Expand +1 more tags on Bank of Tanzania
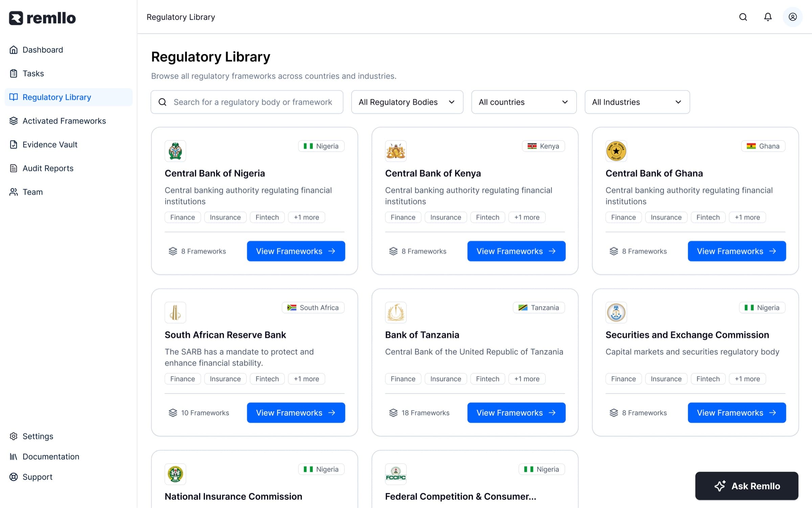The height and width of the screenshot is (508, 812). [x=527, y=379]
